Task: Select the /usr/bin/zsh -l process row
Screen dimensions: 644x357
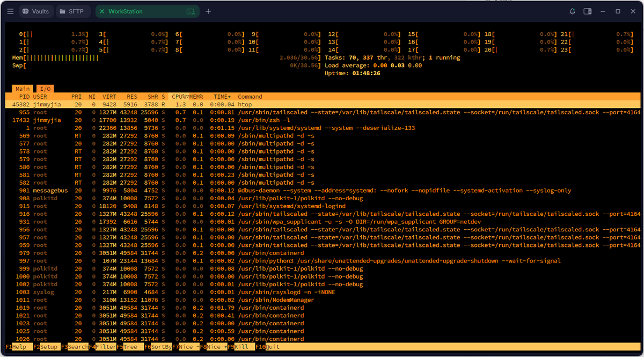Action: tap(323, 120)
